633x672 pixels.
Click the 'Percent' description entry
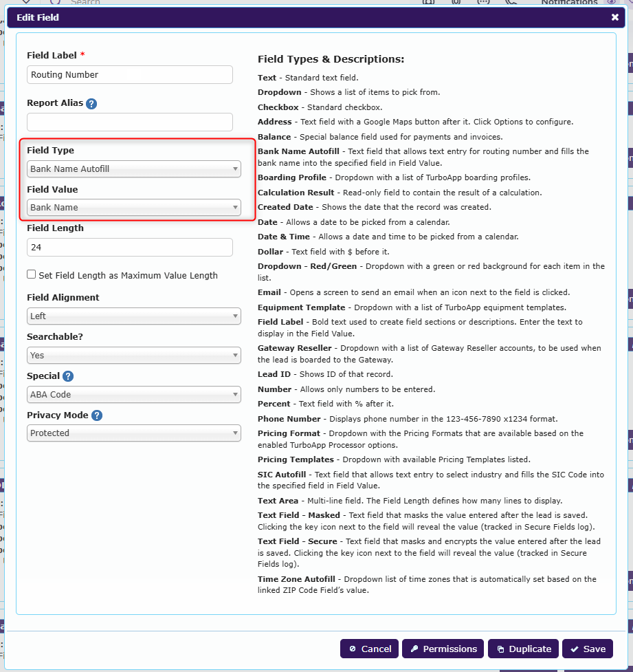(x=326, y=404)
